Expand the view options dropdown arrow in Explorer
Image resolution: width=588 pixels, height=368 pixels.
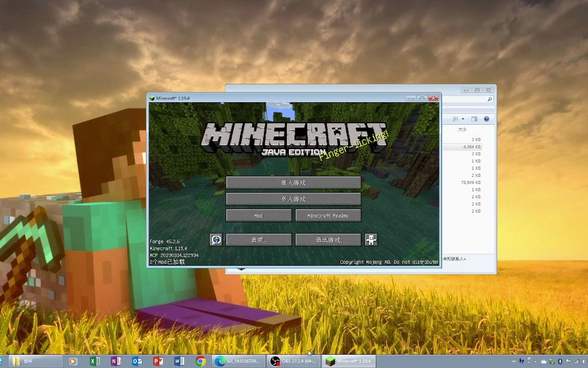(x=463, y=119)
